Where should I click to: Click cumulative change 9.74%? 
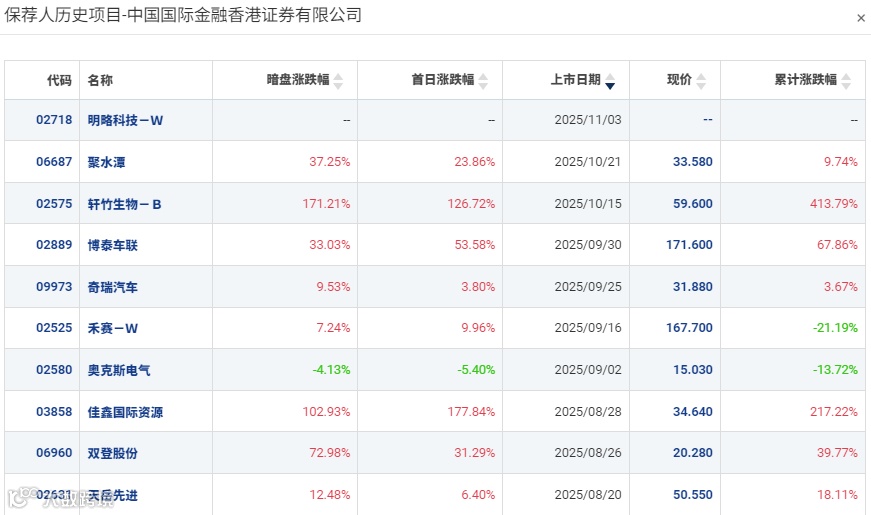coord(840,162)
